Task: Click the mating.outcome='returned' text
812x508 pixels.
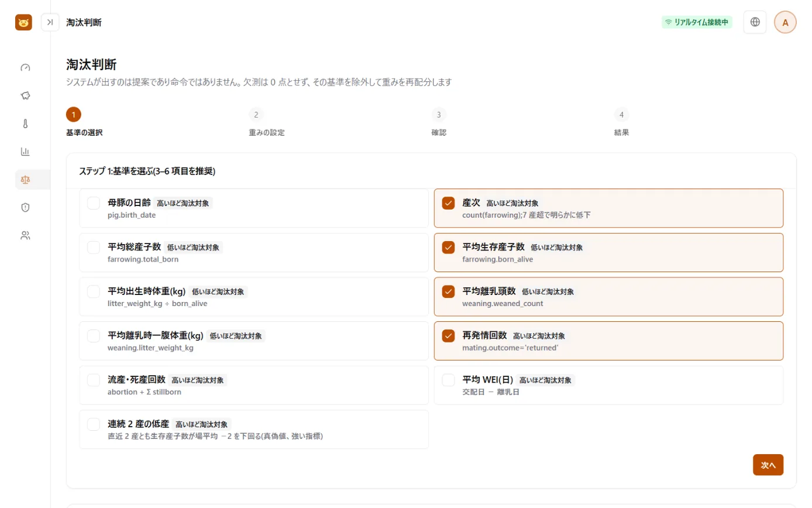Action: pyautogui.click(x=510, y=348)
